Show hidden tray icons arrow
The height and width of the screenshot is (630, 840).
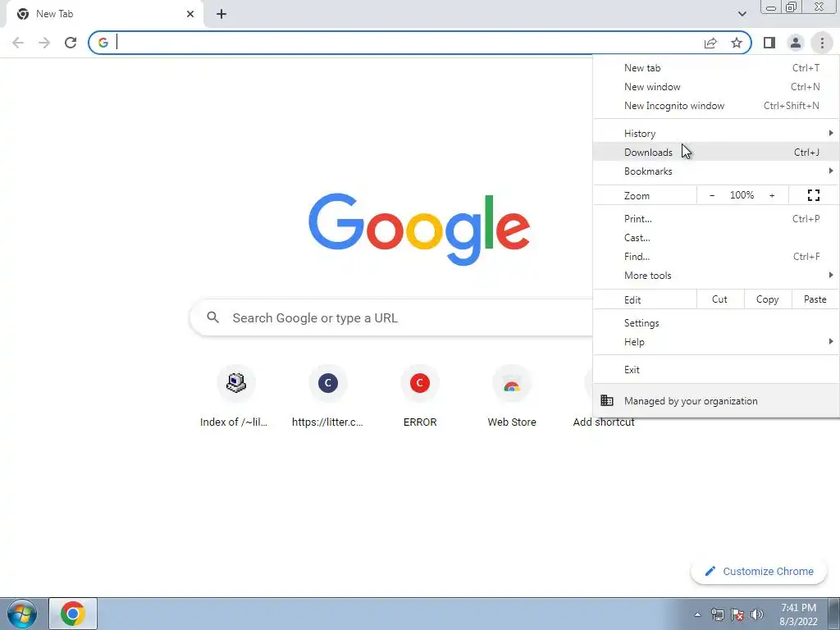(697, 614)
